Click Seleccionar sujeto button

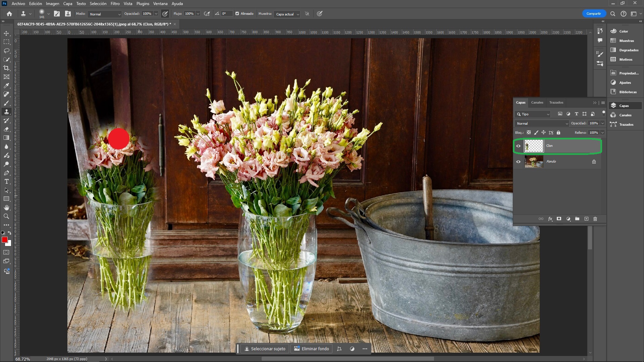[265, 349]
